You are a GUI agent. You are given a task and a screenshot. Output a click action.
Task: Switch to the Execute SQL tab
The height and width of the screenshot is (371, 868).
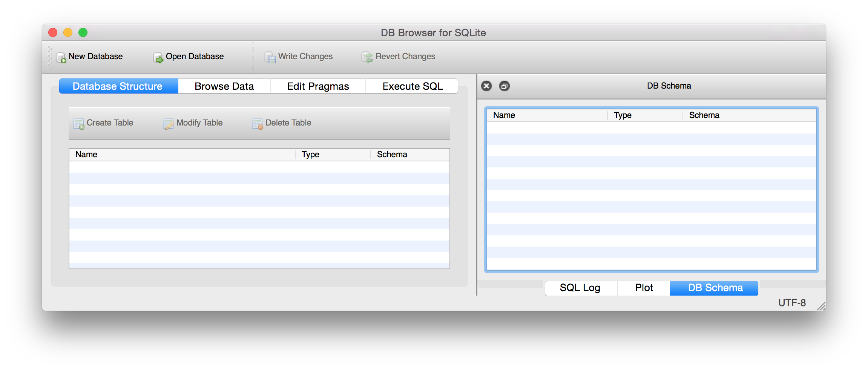pos(412,86)
